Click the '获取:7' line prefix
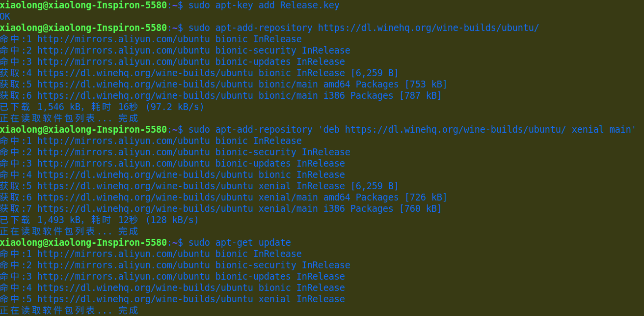 pyautogui.click(x=16, y=209)
